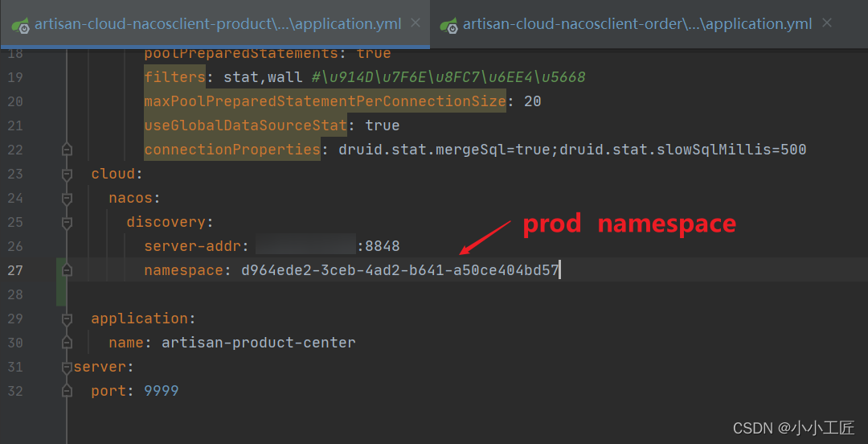Image resolution: width=868 pixels, height=444 pixels.
Task: Click the namespace UUID value d964ede2-3ceb
Action: pyautogui.click(x=399, y=270)
